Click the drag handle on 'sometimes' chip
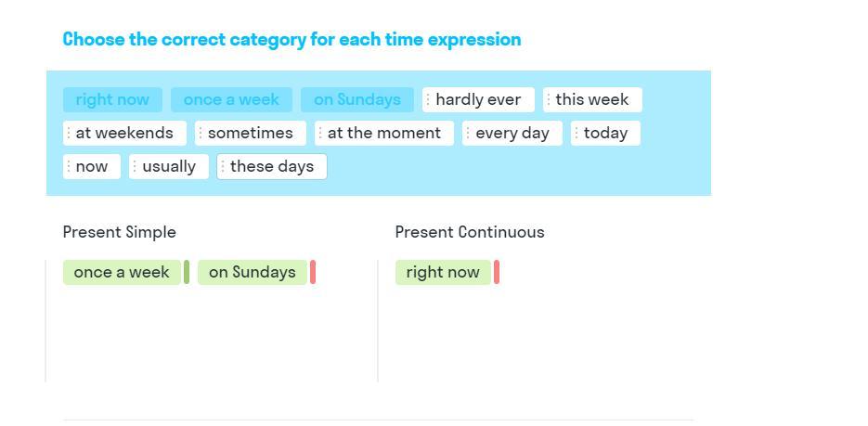This screenshot has height=426, width=868. click(x=201, y=133)
